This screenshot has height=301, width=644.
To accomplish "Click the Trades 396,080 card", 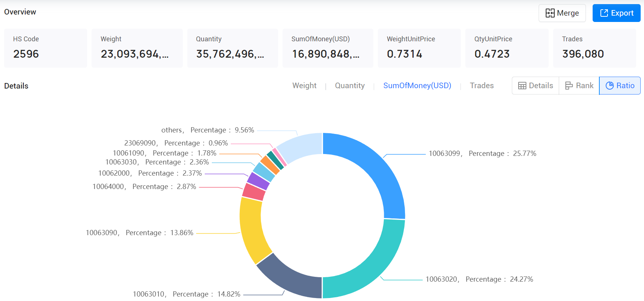I will [x=594, y=48].
